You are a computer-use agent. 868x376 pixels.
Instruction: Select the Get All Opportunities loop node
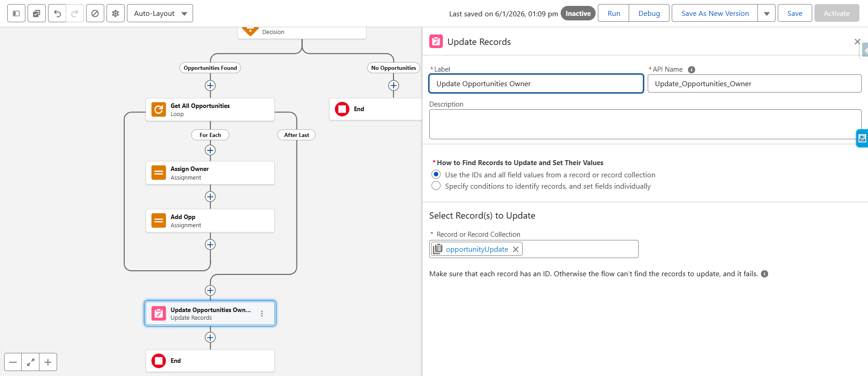210,109
